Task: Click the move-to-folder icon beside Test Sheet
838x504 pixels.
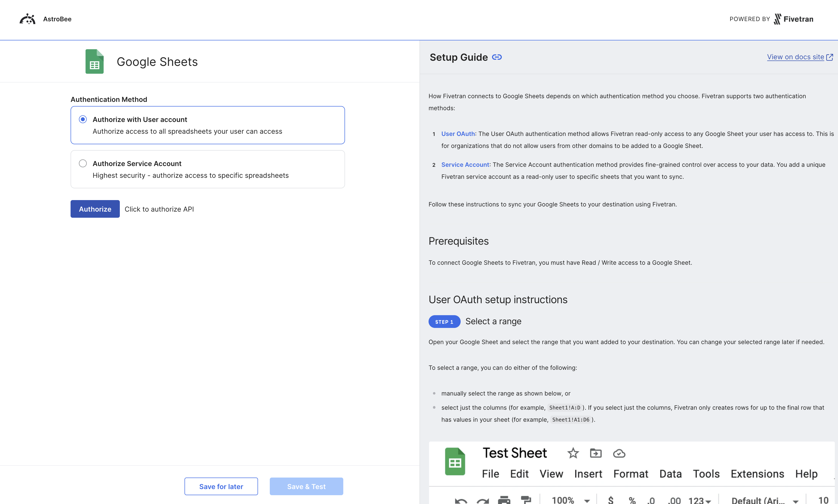Action: 596,453
